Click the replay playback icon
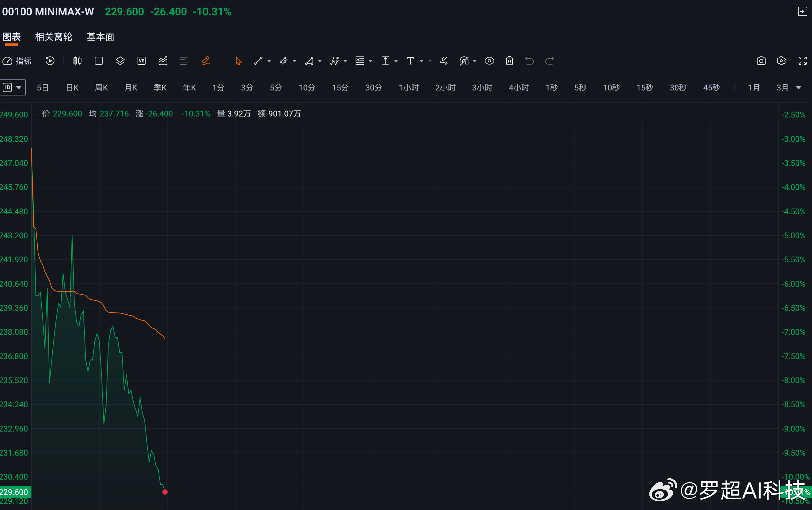Image resolution: width=812 pixels, height=510 pixels. (x=50, y=61)
